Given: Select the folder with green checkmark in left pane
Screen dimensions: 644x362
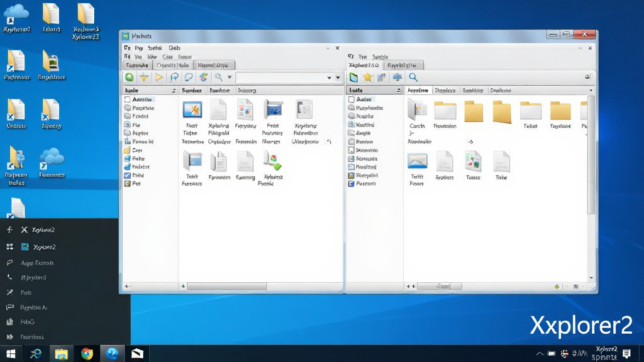Looking at the screenshot, I should click(x=272, y=161).
